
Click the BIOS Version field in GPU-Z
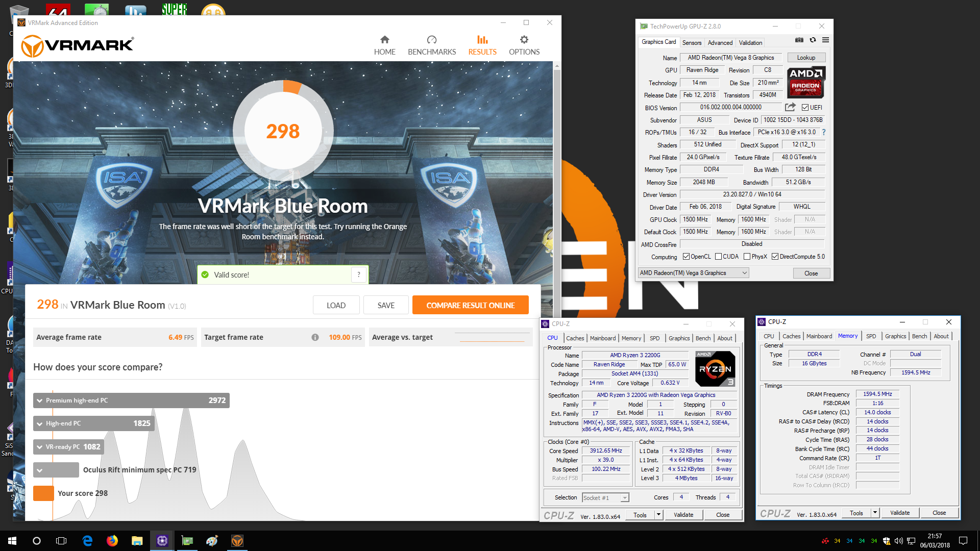[x=730, y=107]
